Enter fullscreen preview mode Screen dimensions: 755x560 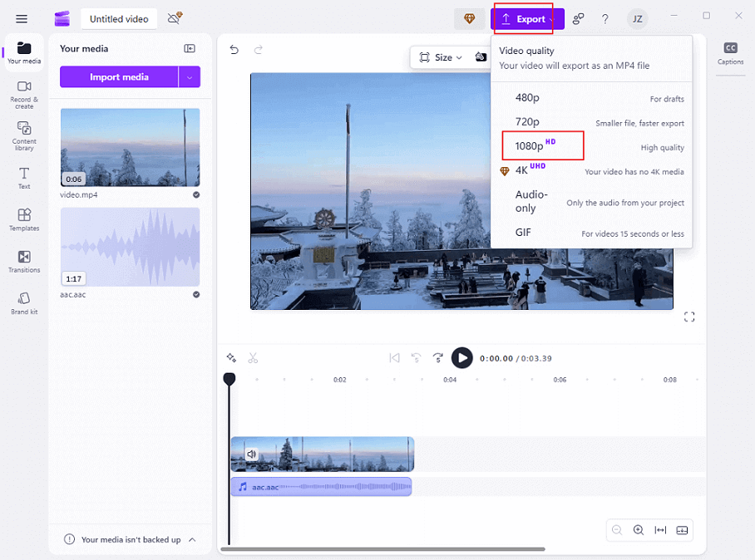689,317
